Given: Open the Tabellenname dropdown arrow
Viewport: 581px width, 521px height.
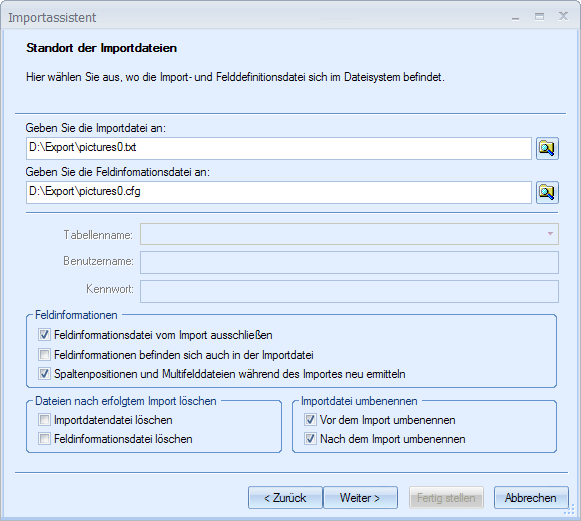Looking at the screenshot, I should click(550, 234).
